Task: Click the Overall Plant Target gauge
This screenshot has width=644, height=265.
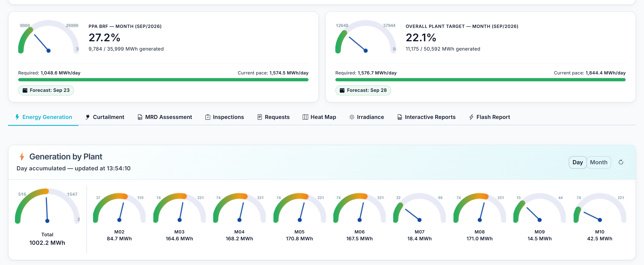Action: coord(365,37)
